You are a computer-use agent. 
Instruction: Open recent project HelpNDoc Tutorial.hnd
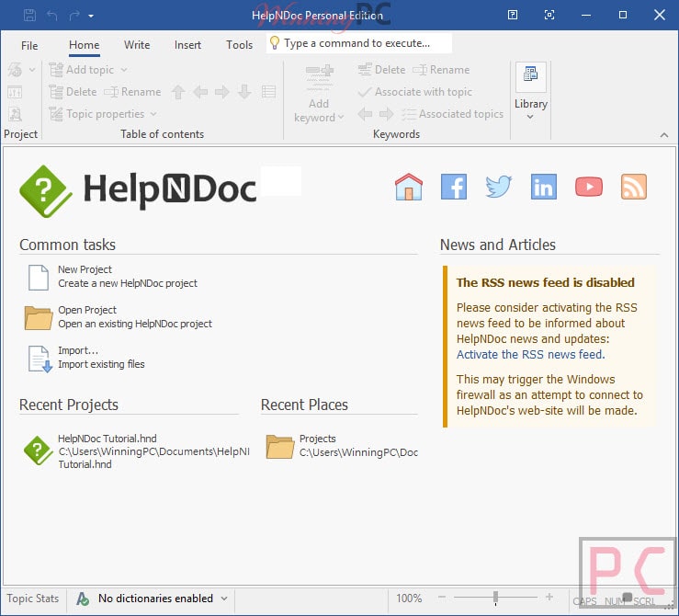coord(136,451)
